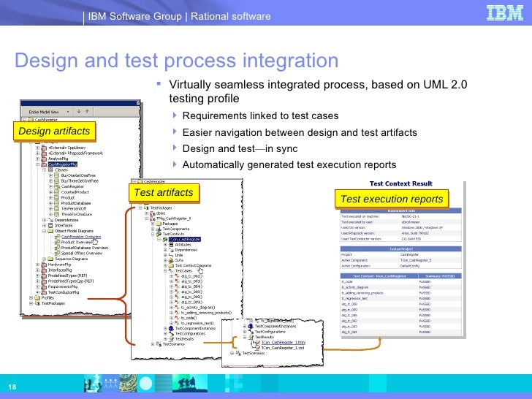Click the BuyOneGetOneFree class icon

click(57, 175)
